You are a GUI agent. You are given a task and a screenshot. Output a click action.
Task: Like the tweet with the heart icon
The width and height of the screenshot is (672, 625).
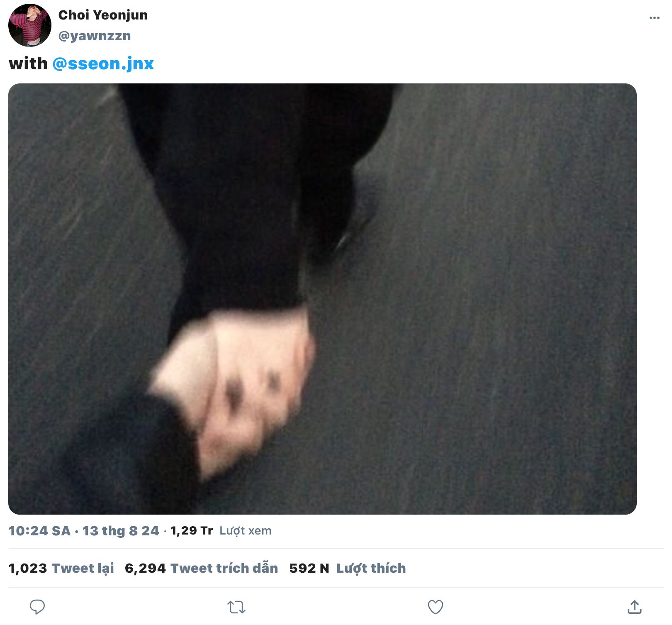pyautogui.click(x=436, y=607)
